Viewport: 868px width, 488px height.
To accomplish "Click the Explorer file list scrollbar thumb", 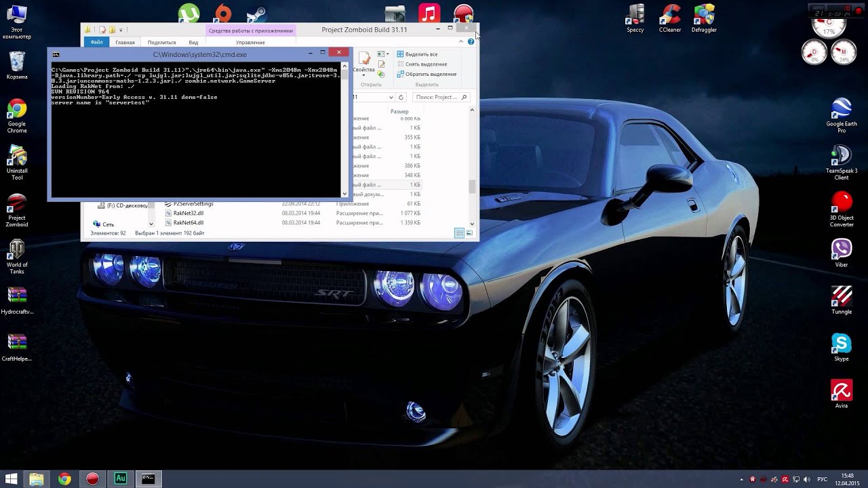I will click(x=472, y=186).
